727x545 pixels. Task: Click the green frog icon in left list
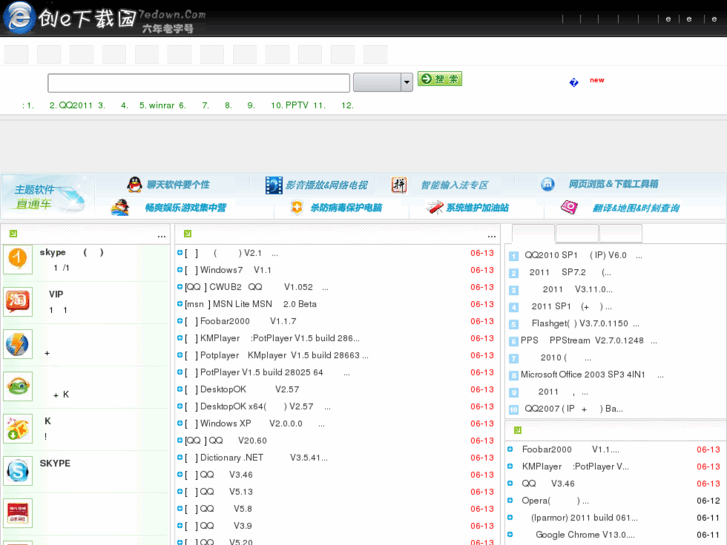(18, 386)
